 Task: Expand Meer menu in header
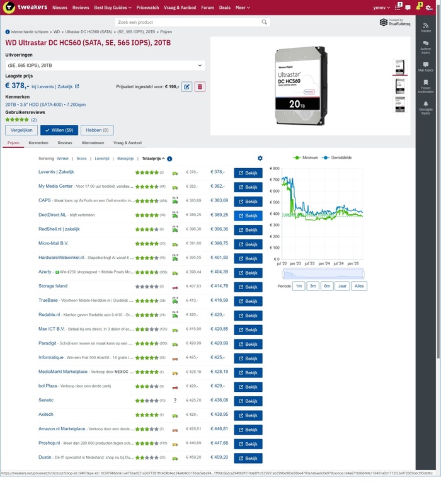tap(243, 8)
